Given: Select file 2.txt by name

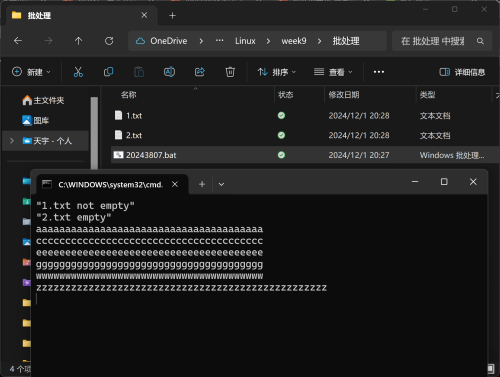Looking at the screenshot, I should click(x=134, y=135).
